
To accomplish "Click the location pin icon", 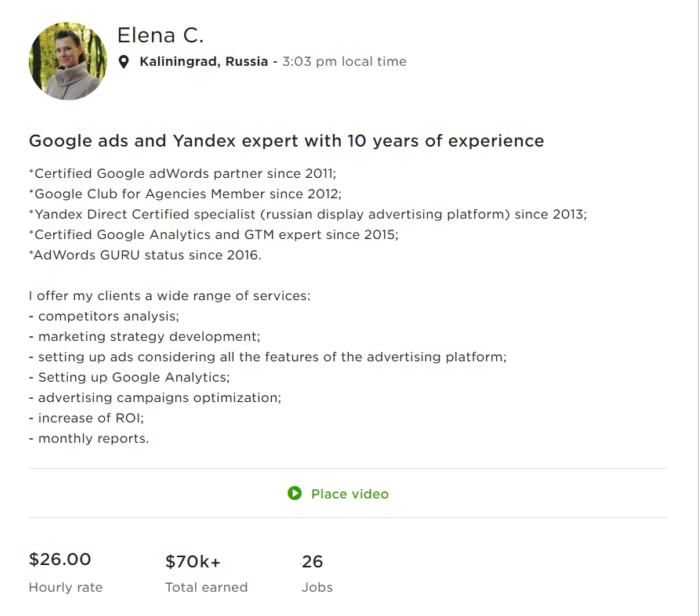I will (x=124, y=62).
